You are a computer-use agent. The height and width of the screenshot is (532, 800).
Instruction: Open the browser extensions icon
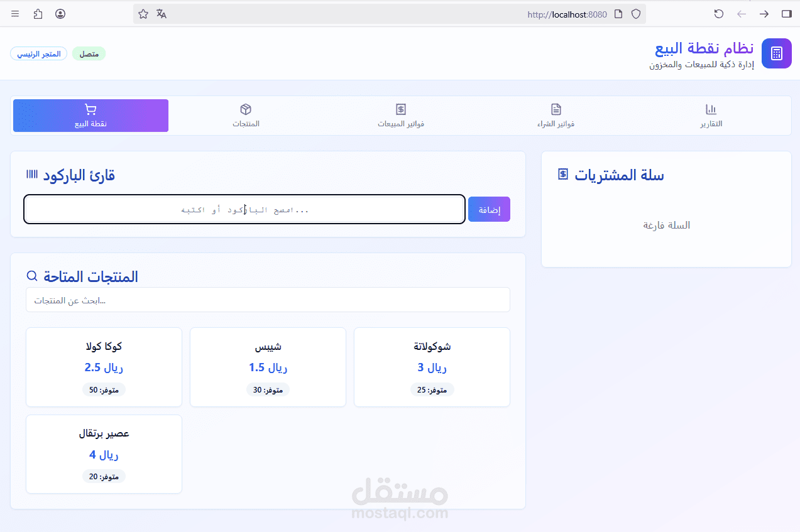tap(38, 14)
